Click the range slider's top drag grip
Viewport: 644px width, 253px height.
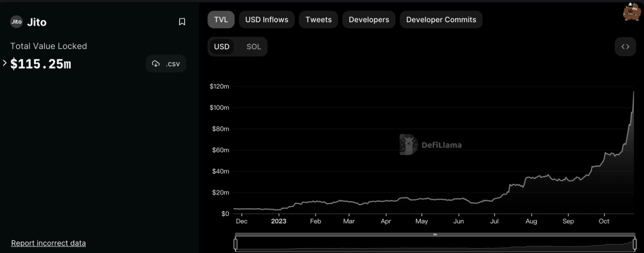[435, 235]
